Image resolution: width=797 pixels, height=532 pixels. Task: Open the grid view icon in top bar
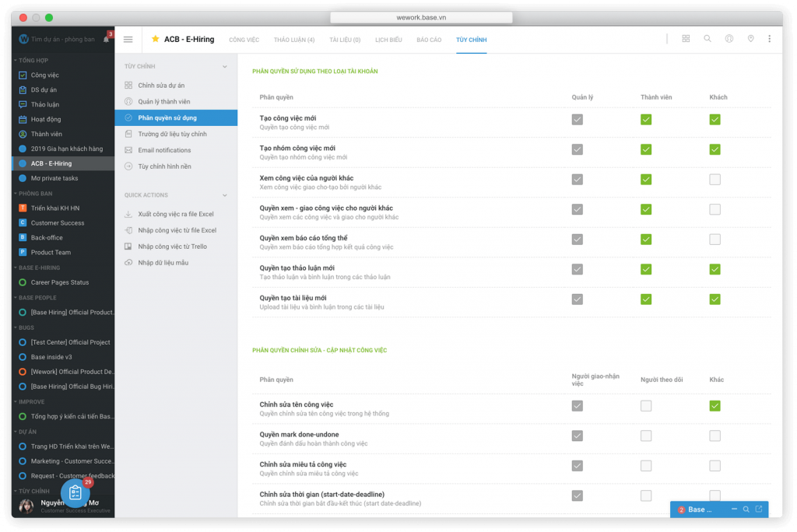coord(686,39)
